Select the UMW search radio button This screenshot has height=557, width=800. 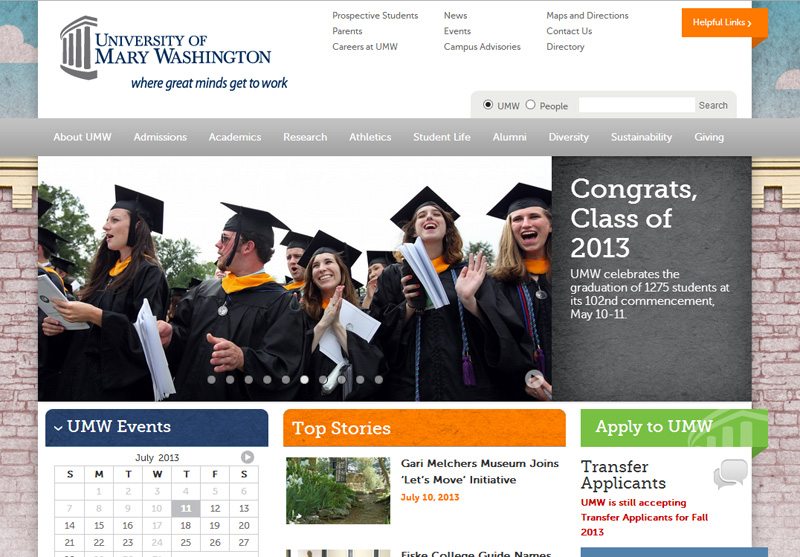pos(488,105)
